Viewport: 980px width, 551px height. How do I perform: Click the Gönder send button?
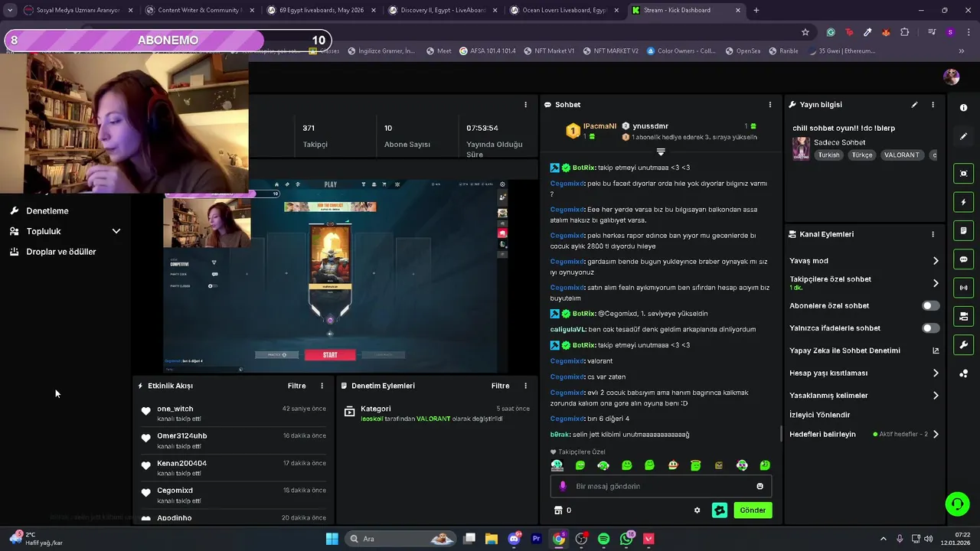click(x=753, y=510)
